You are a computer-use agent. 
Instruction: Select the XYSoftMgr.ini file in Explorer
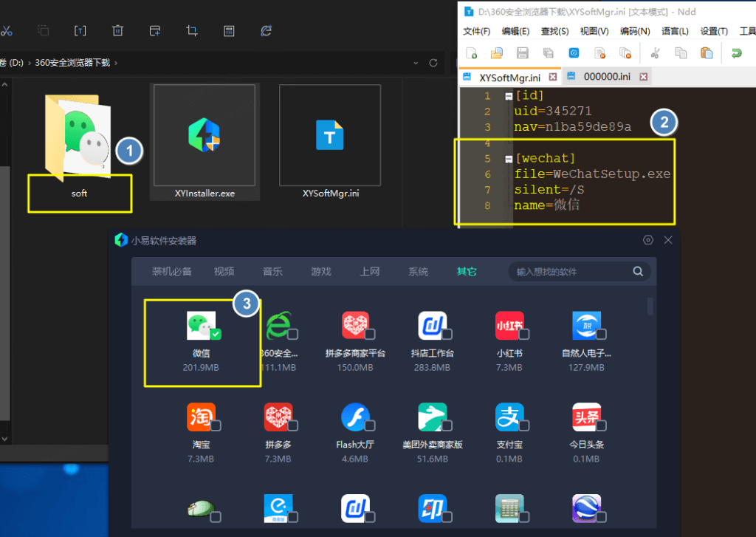[330, 142]
